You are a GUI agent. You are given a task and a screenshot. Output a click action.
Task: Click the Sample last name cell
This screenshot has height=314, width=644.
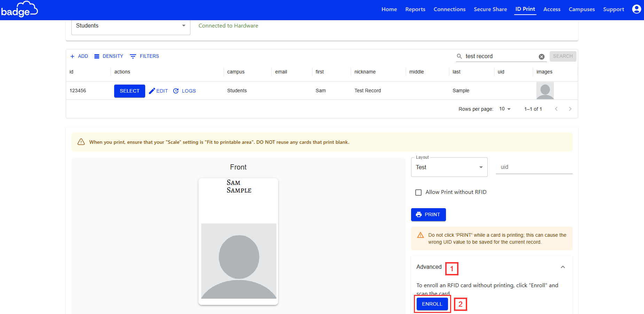tap(461, 91)
